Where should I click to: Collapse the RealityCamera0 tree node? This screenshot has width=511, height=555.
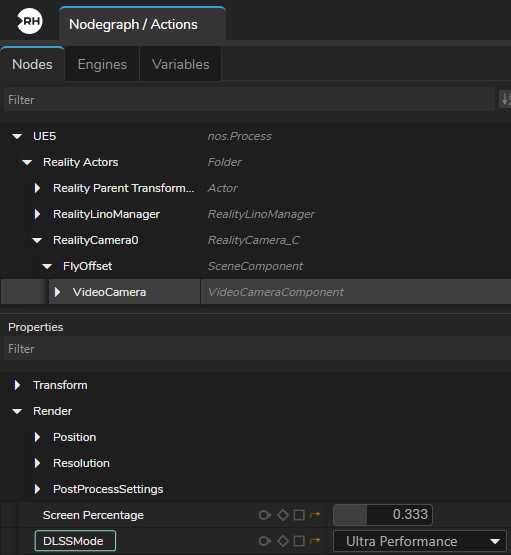(37, 240)
